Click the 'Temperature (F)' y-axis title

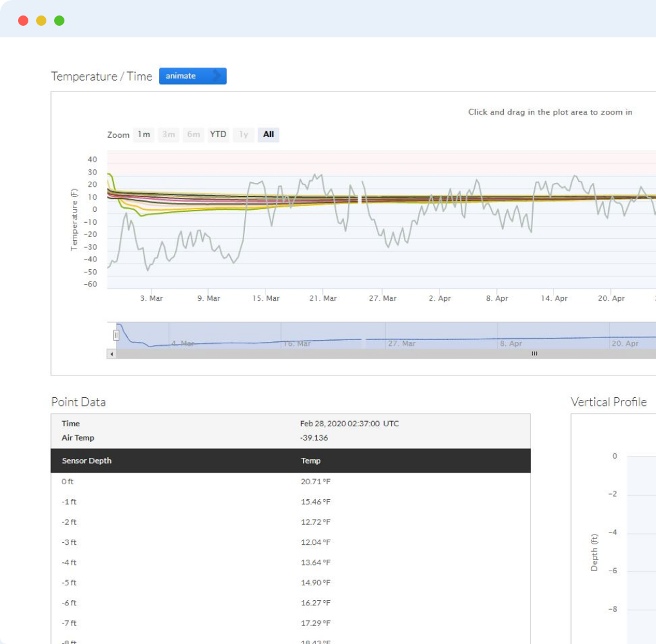[74, 220]
